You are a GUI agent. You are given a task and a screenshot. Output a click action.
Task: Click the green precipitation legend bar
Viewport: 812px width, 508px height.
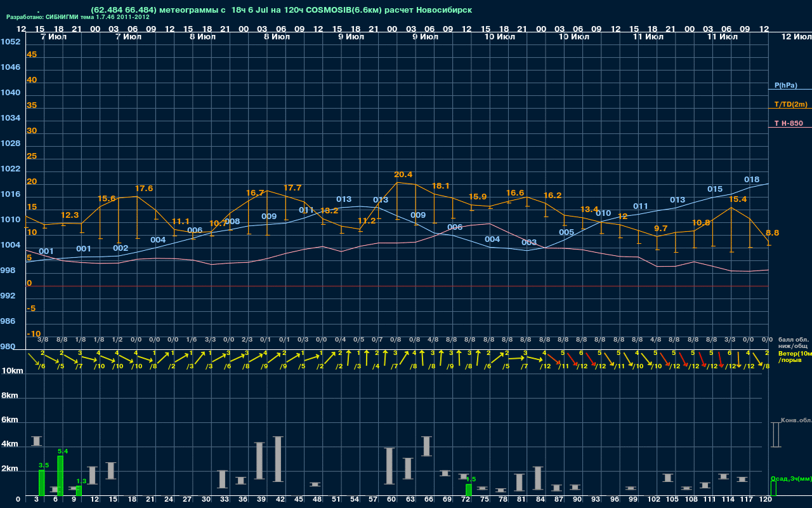773,488
